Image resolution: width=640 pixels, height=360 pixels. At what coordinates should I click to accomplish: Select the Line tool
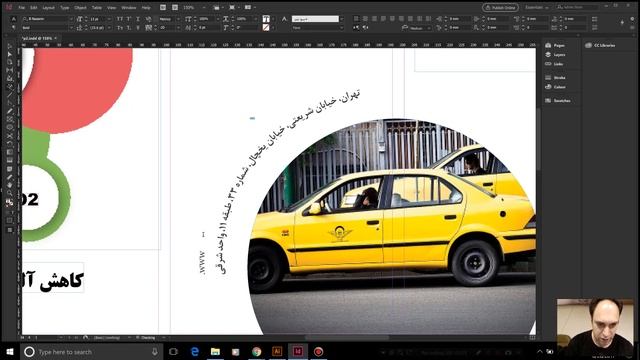coord(10,95)
